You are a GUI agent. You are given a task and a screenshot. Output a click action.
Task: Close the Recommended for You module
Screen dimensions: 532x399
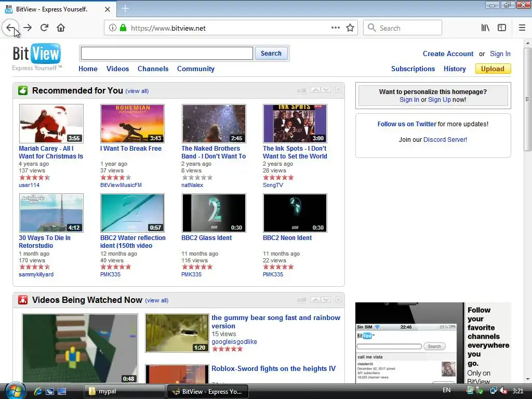338,90
